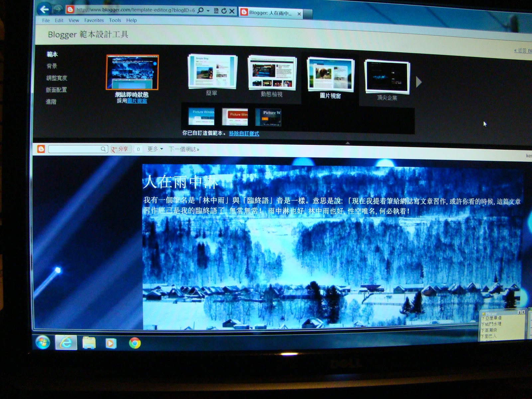
Task: Expand the 更多 dropdown in navbar
Action: point(155,149)
